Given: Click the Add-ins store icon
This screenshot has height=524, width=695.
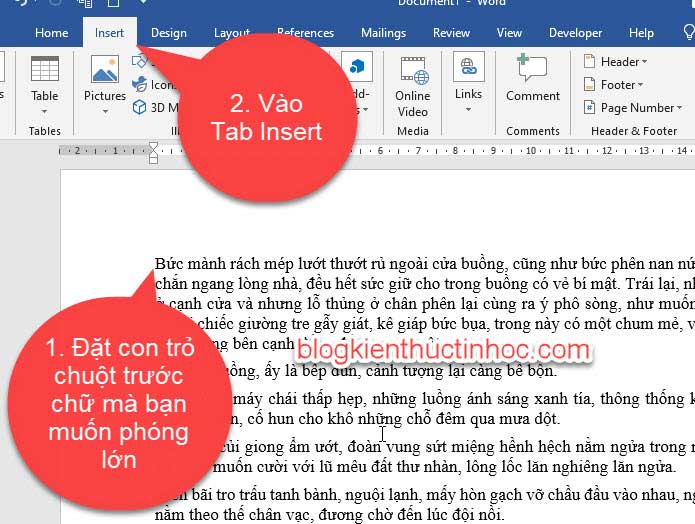Looking at the screenshot, I should pos(357,66).
